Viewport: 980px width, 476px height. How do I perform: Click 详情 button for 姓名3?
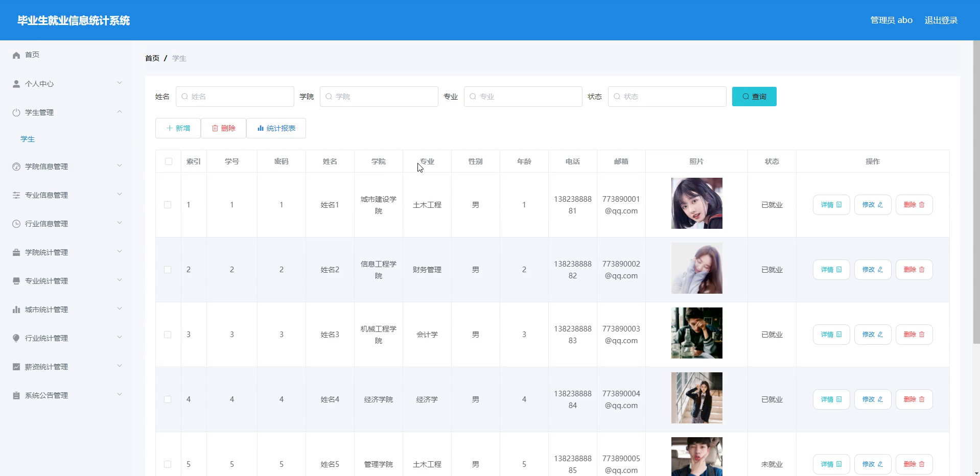coord(831,335)
